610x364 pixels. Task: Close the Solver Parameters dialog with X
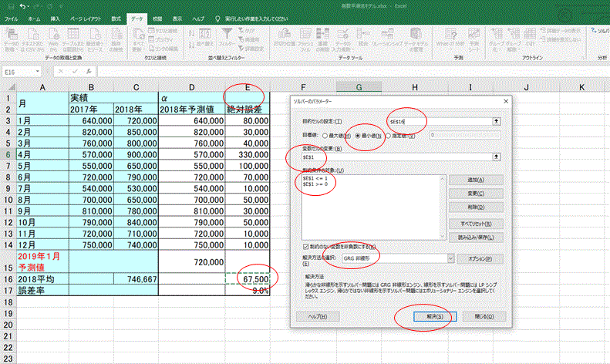pyautogui.click(x=505, y=101)
